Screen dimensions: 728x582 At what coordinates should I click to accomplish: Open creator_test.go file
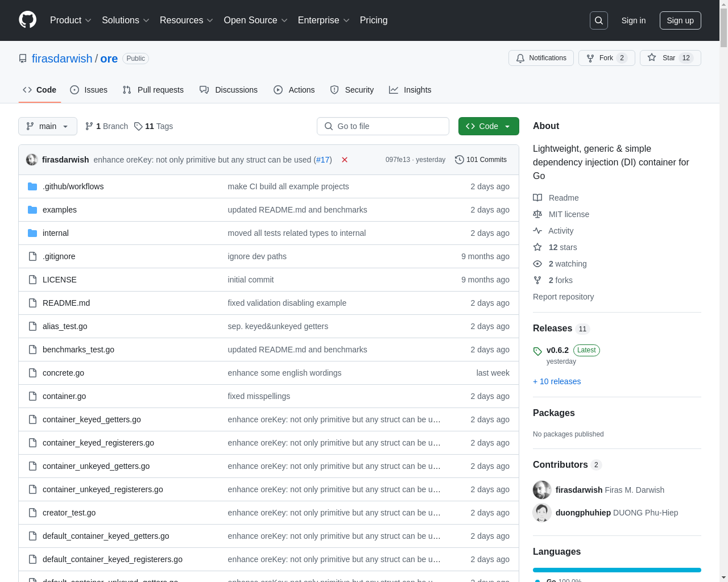pos(69,513)
